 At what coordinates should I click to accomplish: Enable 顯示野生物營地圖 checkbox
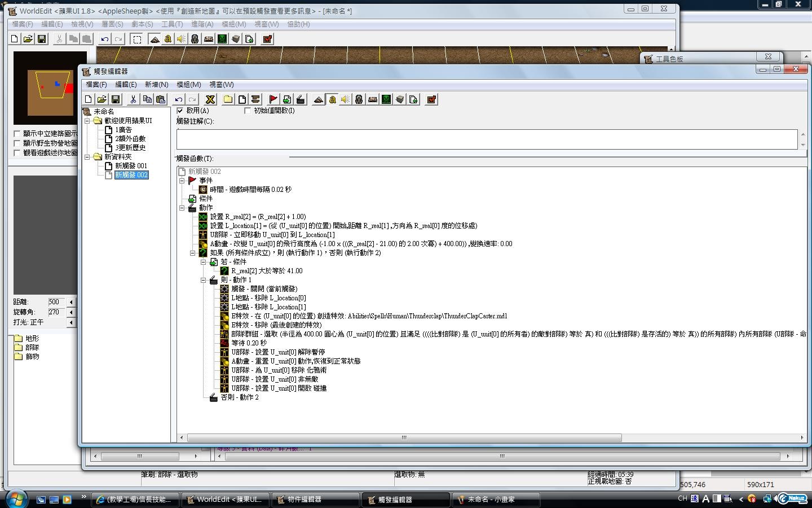(x=17, y=143)
